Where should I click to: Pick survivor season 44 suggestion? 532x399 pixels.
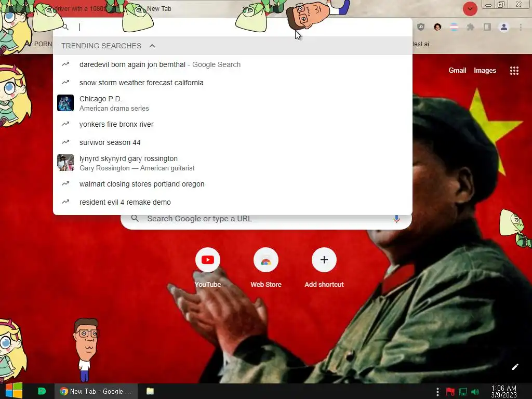point(233,142)
